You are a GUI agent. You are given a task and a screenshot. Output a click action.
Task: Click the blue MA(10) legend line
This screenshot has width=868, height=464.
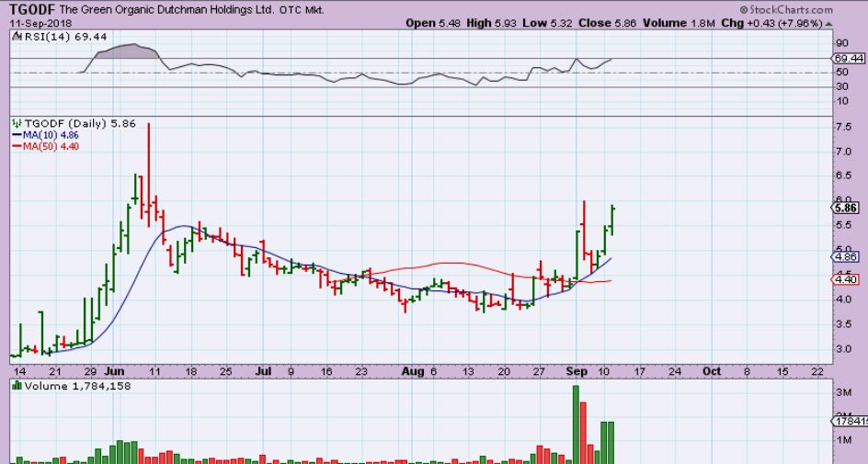click(17, 134)
